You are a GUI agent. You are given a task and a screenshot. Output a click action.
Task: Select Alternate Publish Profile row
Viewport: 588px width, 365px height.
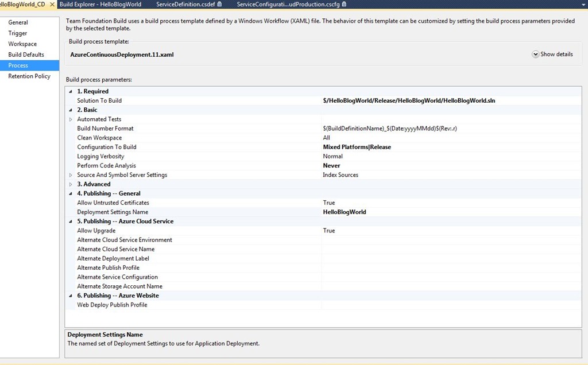(x=108, y=267)
